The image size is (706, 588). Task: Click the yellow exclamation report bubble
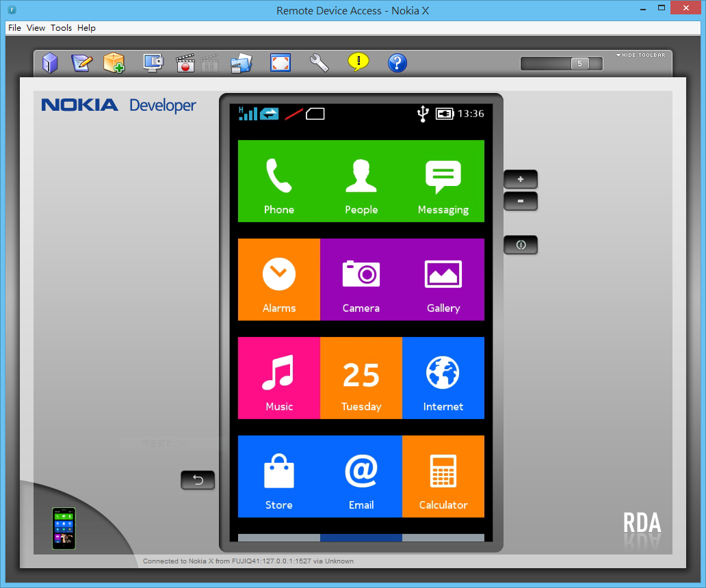click(358, 62)
